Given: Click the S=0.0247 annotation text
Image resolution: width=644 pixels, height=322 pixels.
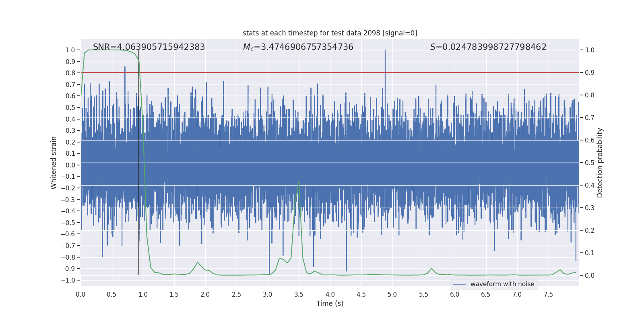Looking at the screenshot, I should click(x=488, y=47).
